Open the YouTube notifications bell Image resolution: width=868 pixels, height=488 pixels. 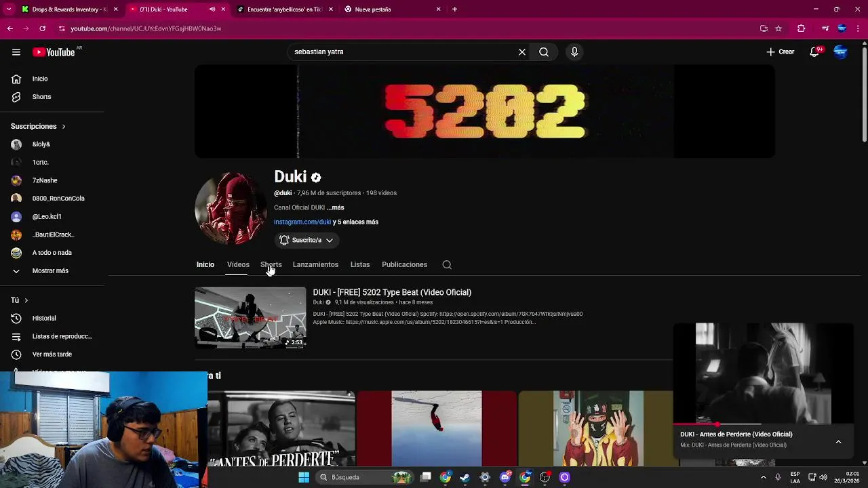pos(814,52)
